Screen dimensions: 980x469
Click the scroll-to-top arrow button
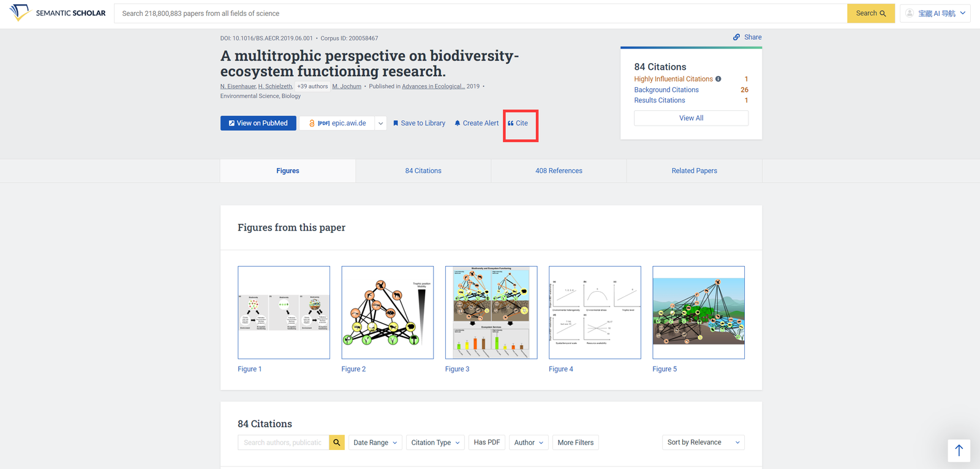pos(959,451)
